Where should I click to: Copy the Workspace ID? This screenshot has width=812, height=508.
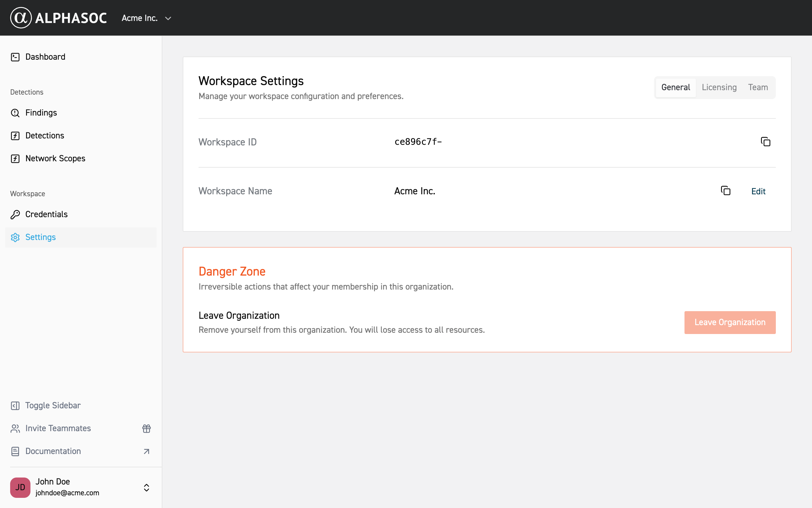coord(765,142)
